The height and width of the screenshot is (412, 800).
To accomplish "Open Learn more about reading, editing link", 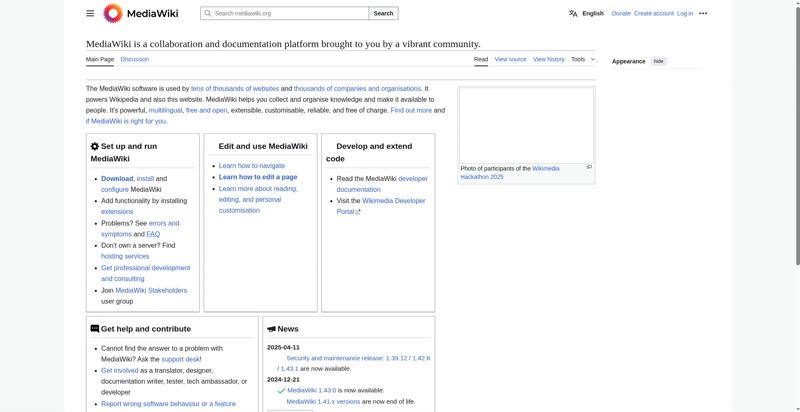I will (x=258, y=199).
